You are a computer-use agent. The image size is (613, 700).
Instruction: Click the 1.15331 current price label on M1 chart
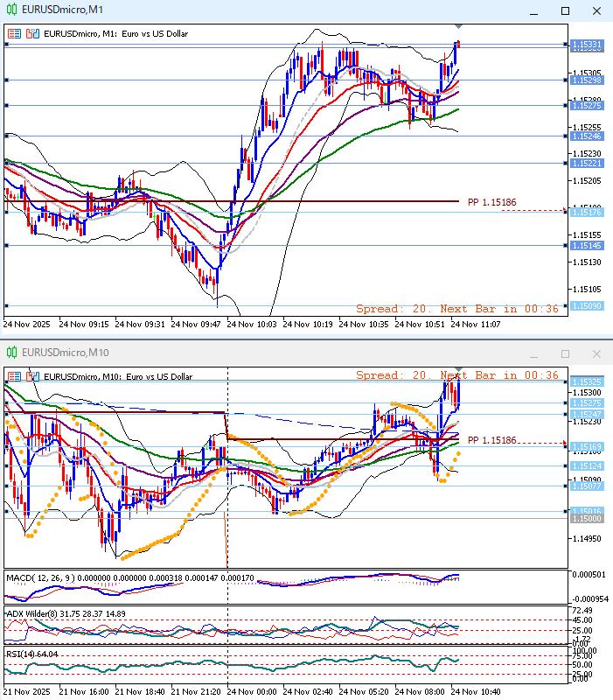(x=585, y=44)
